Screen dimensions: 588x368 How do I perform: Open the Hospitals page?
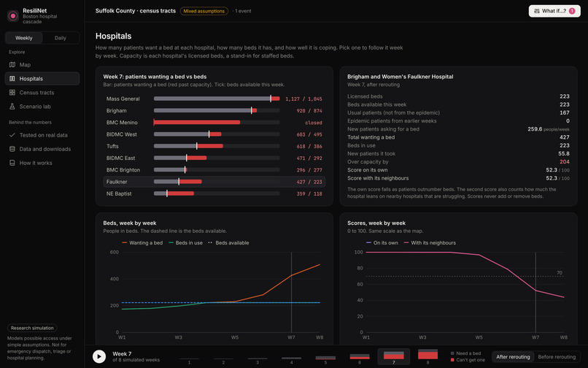42,78
